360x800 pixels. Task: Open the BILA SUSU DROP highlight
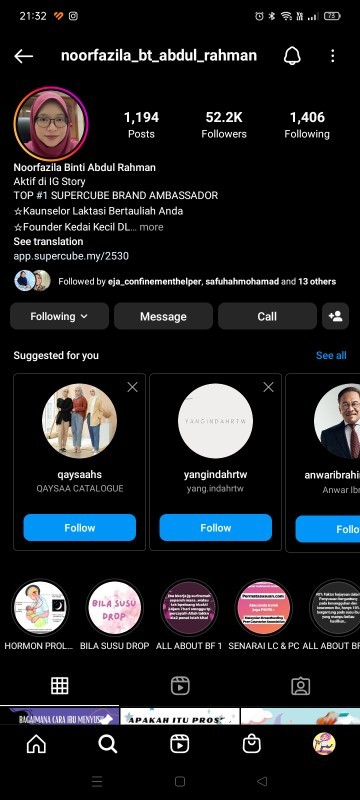[114, 609]
